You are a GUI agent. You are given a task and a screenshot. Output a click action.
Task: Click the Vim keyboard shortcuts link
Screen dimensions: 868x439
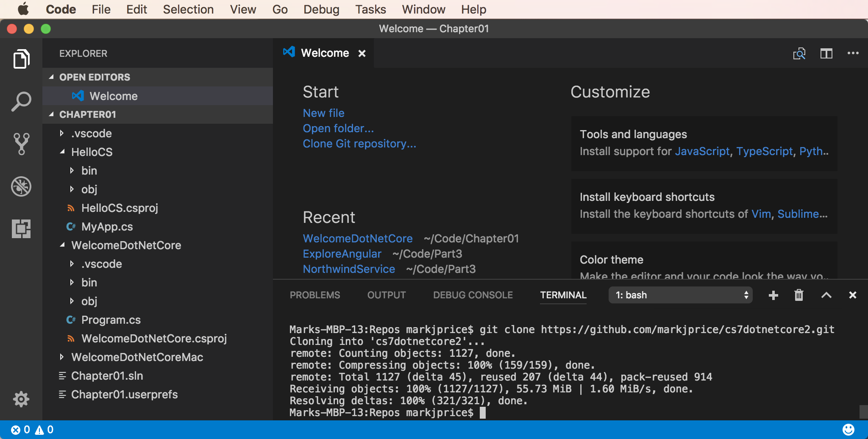(x=761, y=214)
